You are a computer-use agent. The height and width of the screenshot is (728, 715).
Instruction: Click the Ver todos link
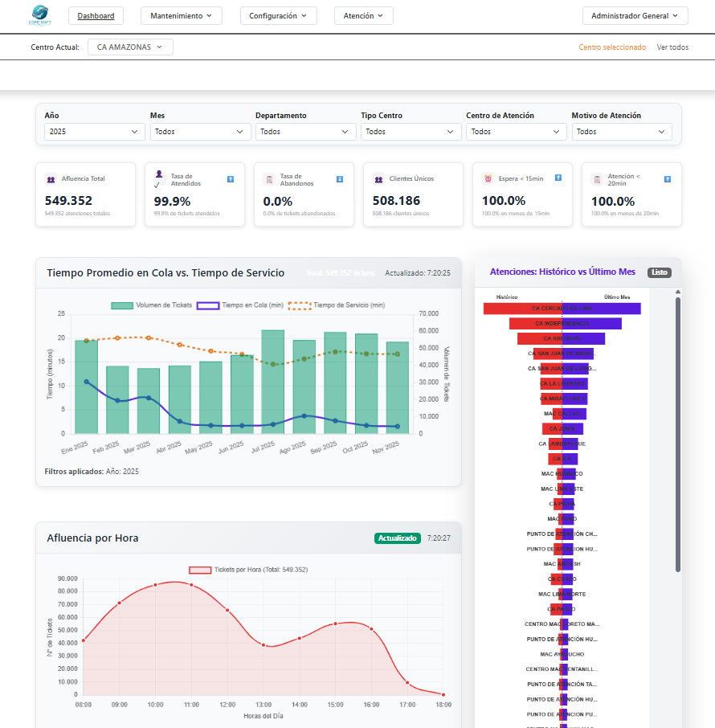[672, 47]
